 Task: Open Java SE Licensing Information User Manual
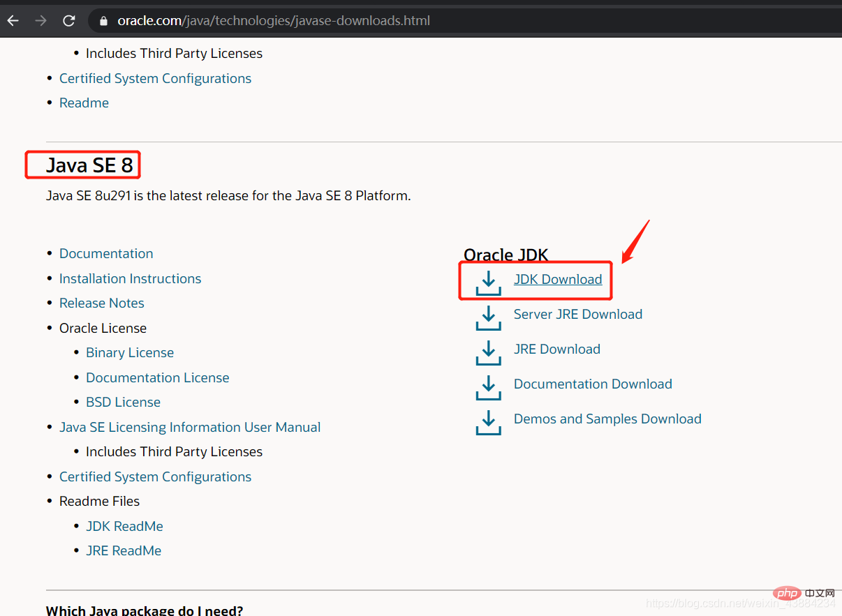click(190, 427)
